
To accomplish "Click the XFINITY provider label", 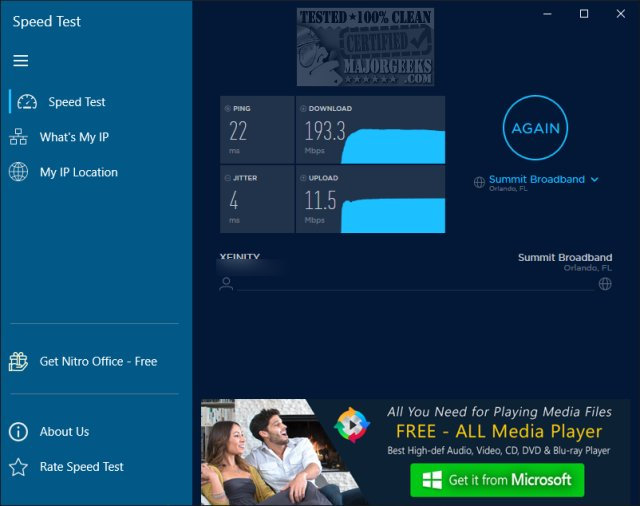I will 240,256.
